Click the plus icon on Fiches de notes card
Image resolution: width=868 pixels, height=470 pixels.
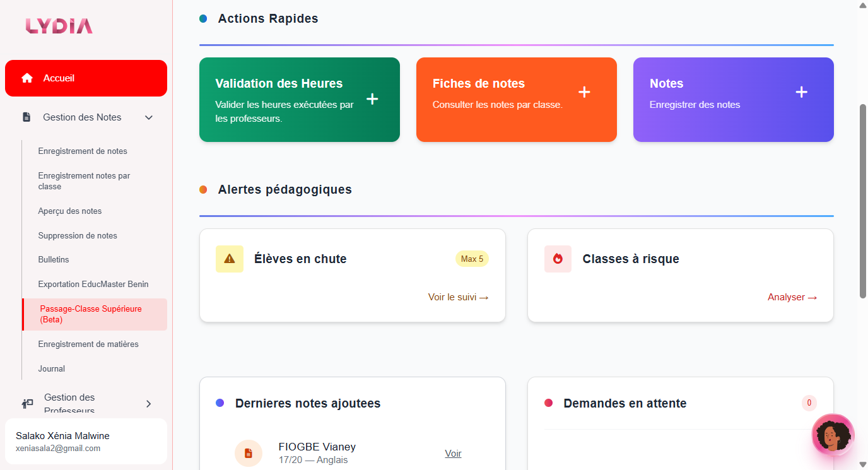point(584,91)
